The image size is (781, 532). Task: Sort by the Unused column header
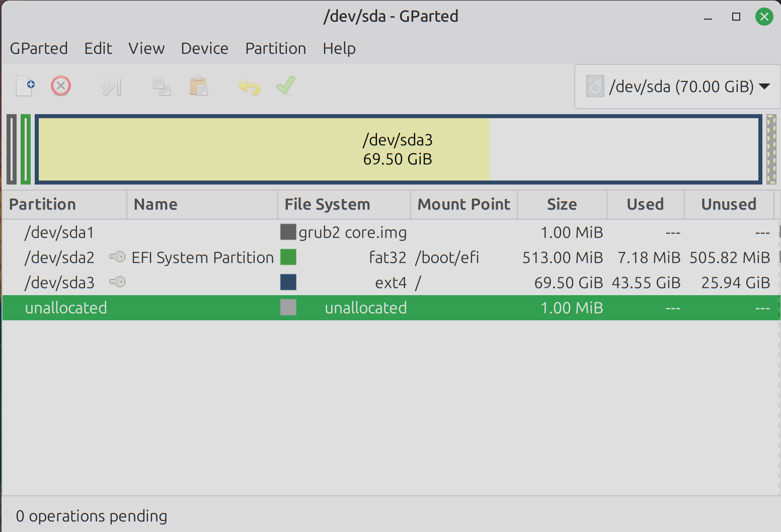coord(729,205)
